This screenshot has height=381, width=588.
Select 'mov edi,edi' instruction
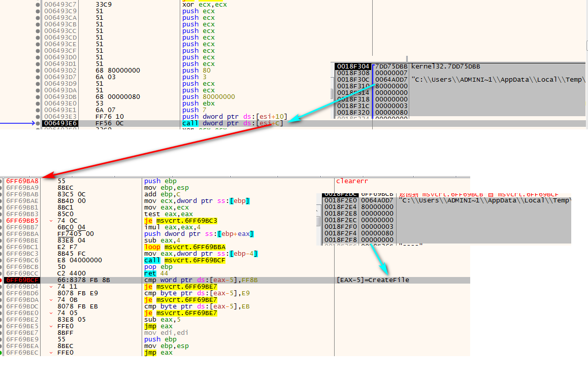coord(166,333)
